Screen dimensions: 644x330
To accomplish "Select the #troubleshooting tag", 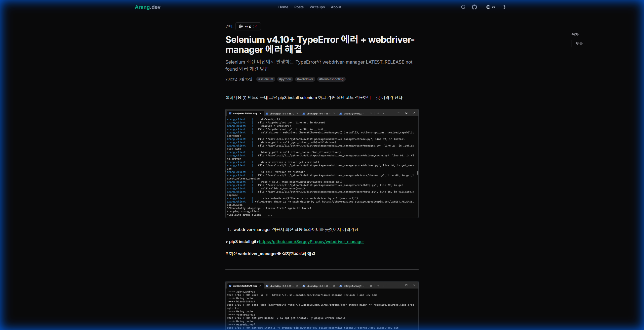I will tap(331, 79).
